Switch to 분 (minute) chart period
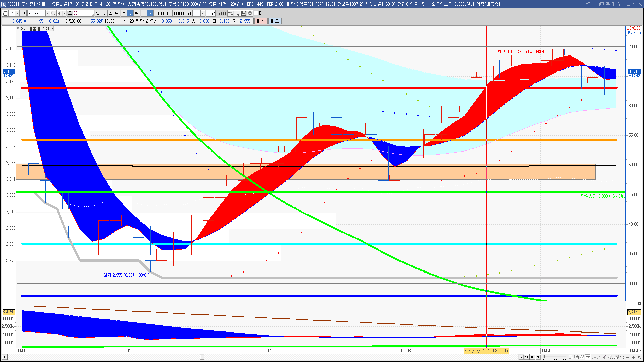Screen dimensions: 644x362 click(124, 13)
